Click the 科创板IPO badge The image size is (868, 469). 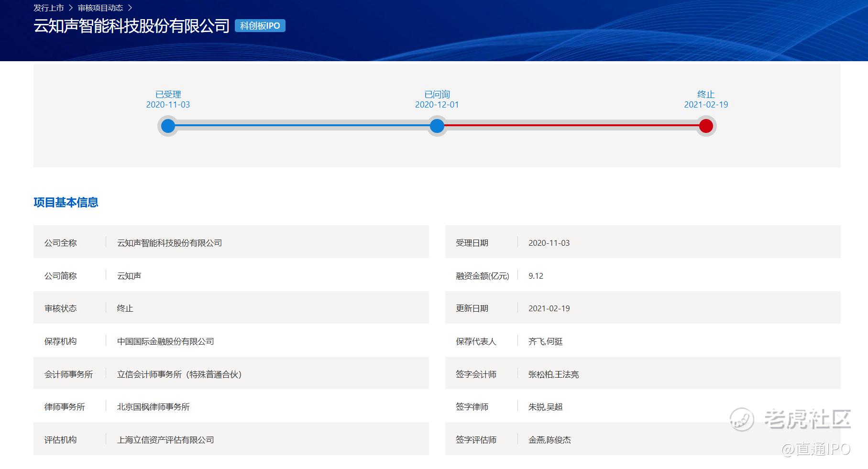click(x=260, y=26)
